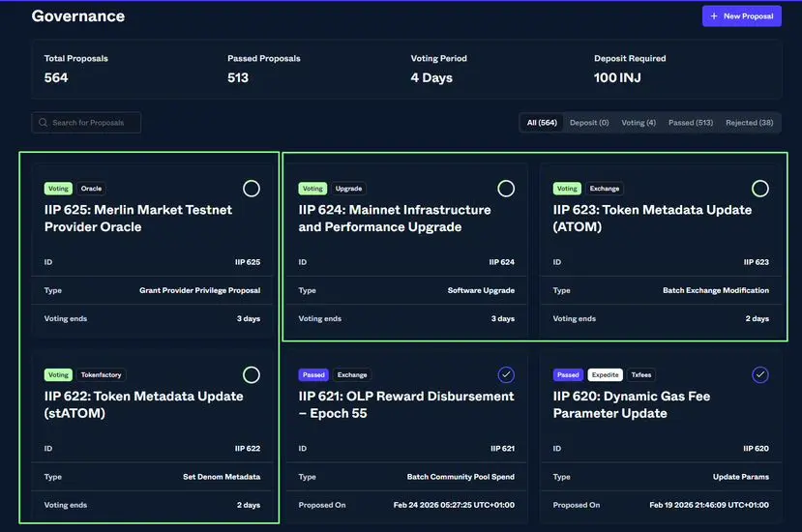Click ID value IIP 622
Viewport: 802px width, 532px height.
[x=248, y=449]
